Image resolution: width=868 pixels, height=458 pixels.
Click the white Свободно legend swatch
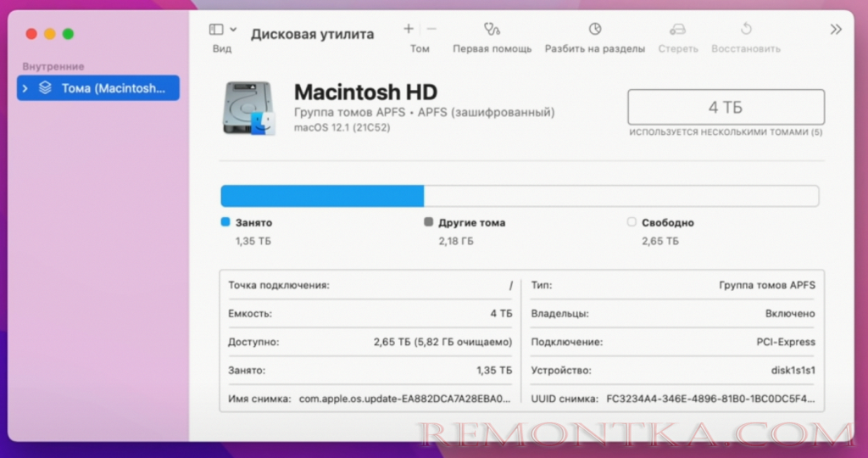(x=632, y=222)
